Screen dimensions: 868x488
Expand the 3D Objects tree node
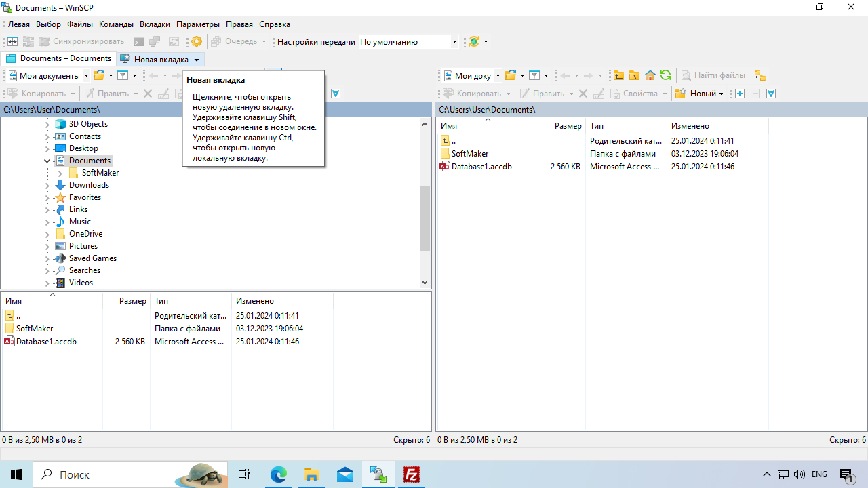(47, 124)
